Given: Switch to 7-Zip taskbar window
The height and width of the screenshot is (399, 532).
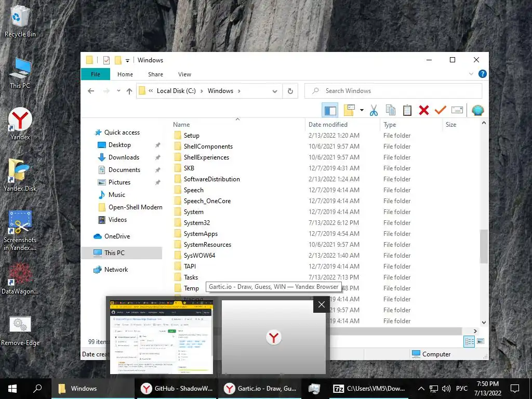Looking at the screenshot, I should [369, 389].
